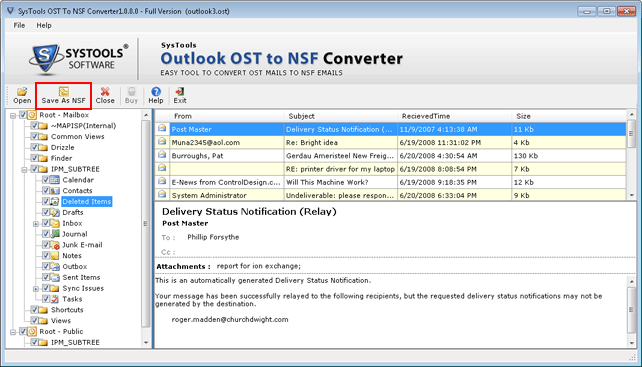Sort messages by the Size column header
Viewport: 642px width, 367px height.
569,116
